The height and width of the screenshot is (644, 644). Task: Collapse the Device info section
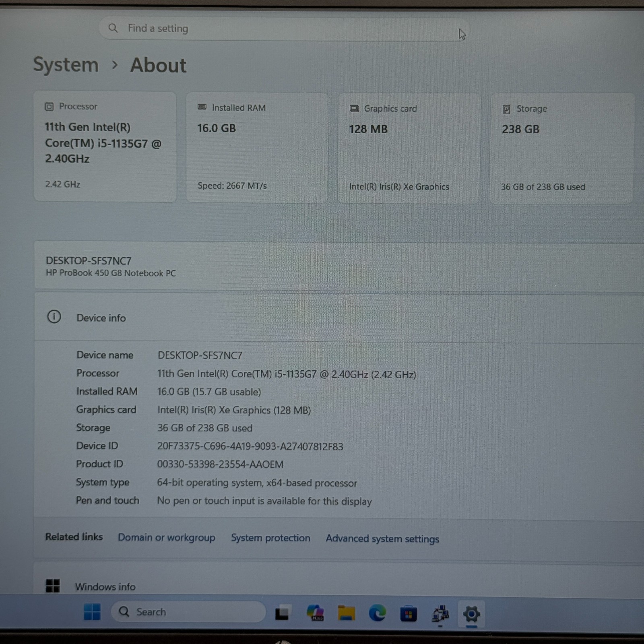339,318
